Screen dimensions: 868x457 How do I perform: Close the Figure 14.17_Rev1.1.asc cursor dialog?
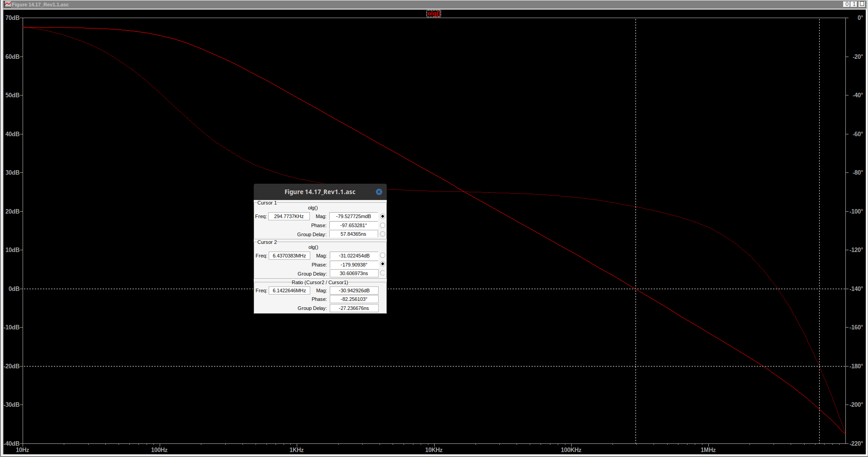[379, 192]
